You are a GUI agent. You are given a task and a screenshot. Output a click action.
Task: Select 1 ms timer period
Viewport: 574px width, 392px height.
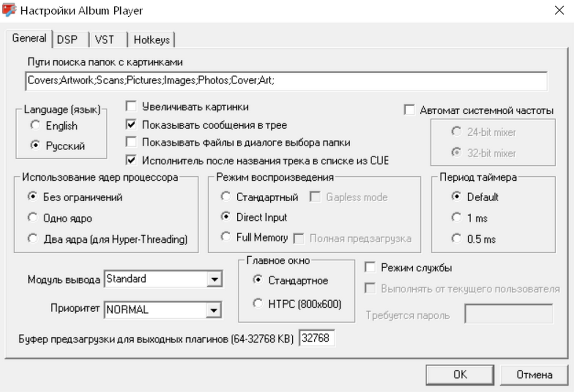click(x=470, y=218)
